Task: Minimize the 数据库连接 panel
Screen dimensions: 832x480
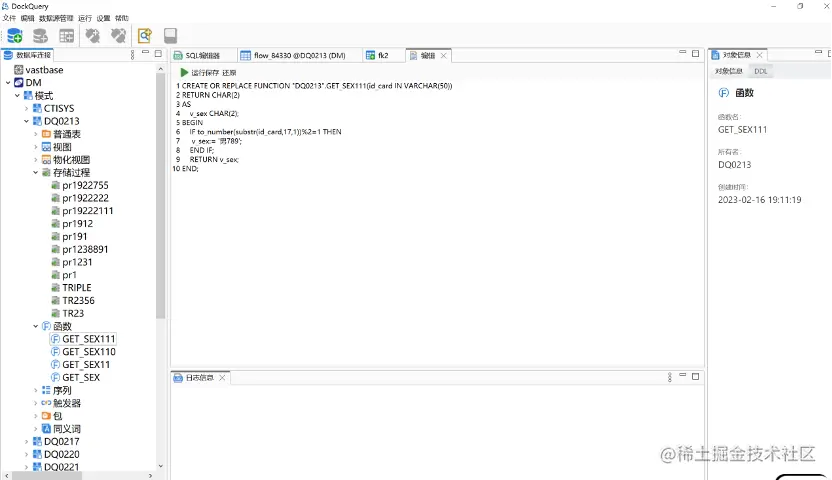Action: tap(145, 52)
